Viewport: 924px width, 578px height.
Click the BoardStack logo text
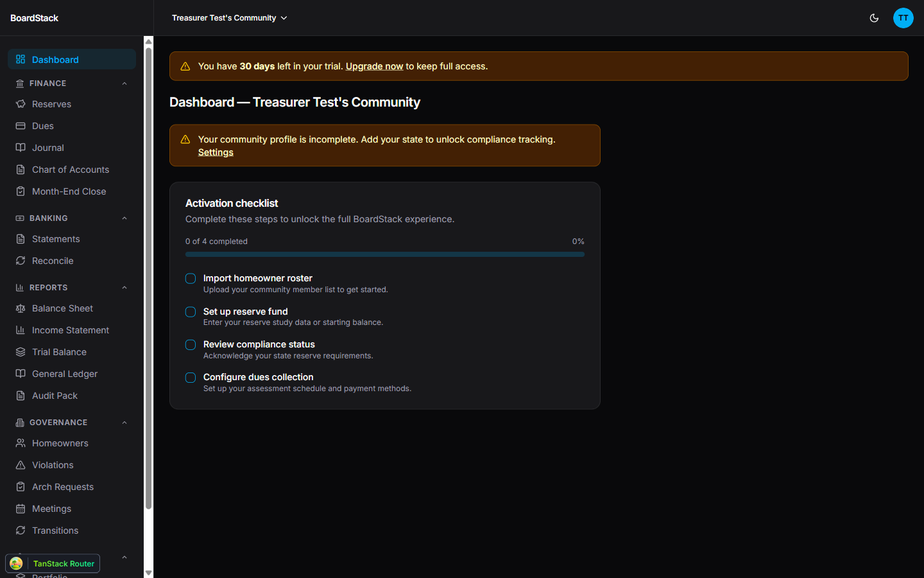(34, 18)
